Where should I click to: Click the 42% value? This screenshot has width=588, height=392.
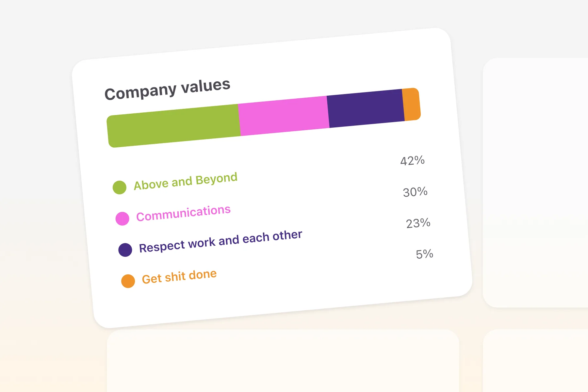tap(412, 161)
